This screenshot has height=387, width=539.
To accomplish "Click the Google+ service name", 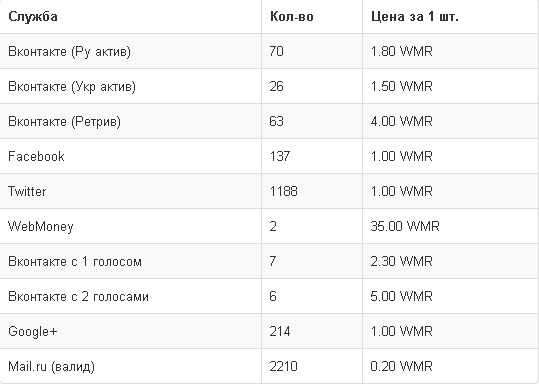I will [x=33, y=331].
